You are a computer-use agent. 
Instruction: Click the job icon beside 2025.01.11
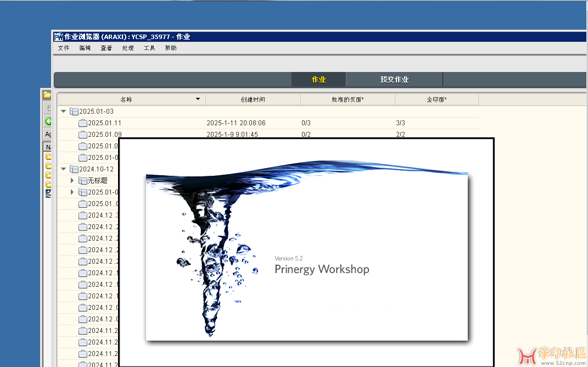(x=83, y=123)
